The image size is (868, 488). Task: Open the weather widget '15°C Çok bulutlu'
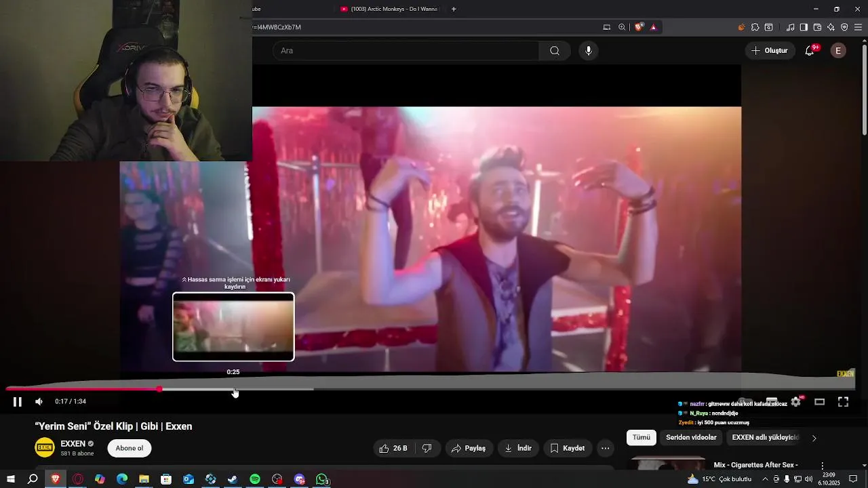click(x=720, y=479)
